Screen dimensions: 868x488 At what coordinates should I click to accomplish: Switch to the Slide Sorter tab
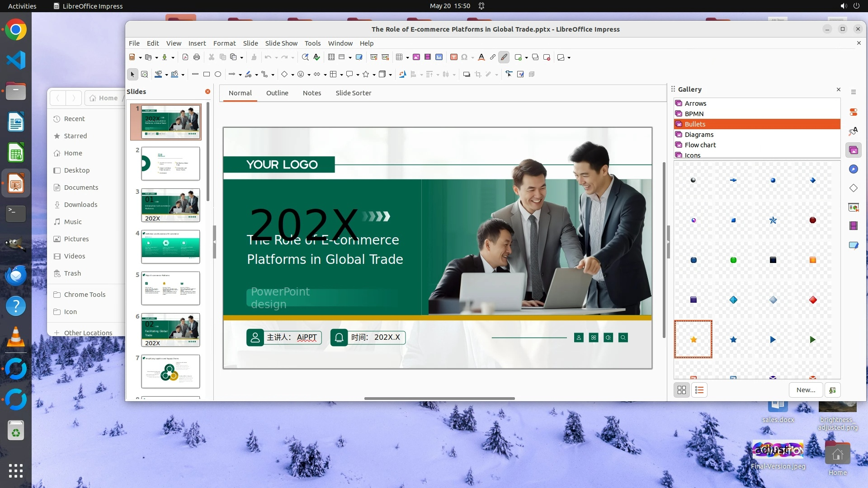pyautogui.click(x=353, y=93)
